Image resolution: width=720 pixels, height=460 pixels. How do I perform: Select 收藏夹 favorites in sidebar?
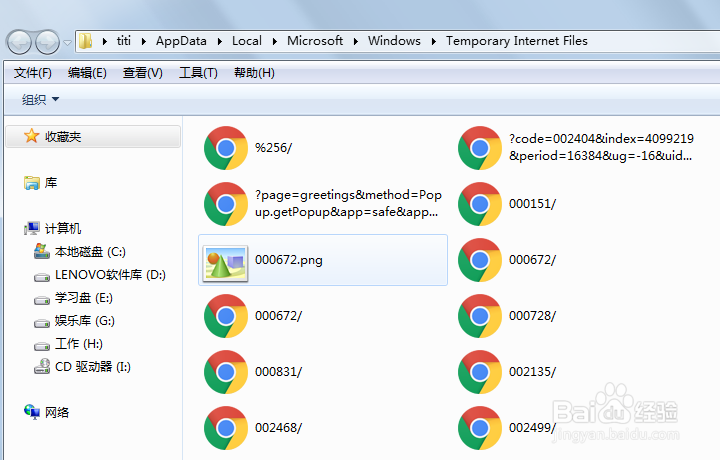tap(93, 136)
